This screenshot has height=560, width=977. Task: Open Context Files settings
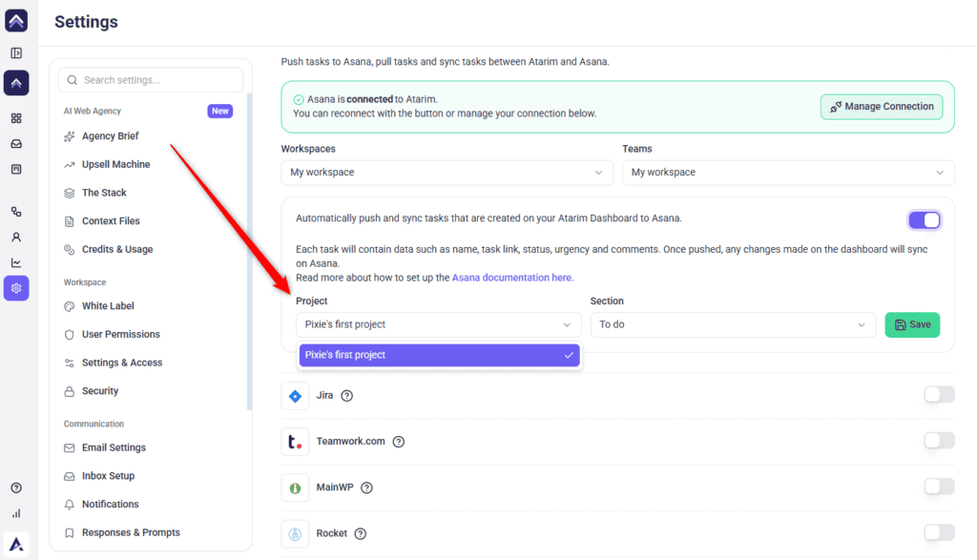(111, 221)
